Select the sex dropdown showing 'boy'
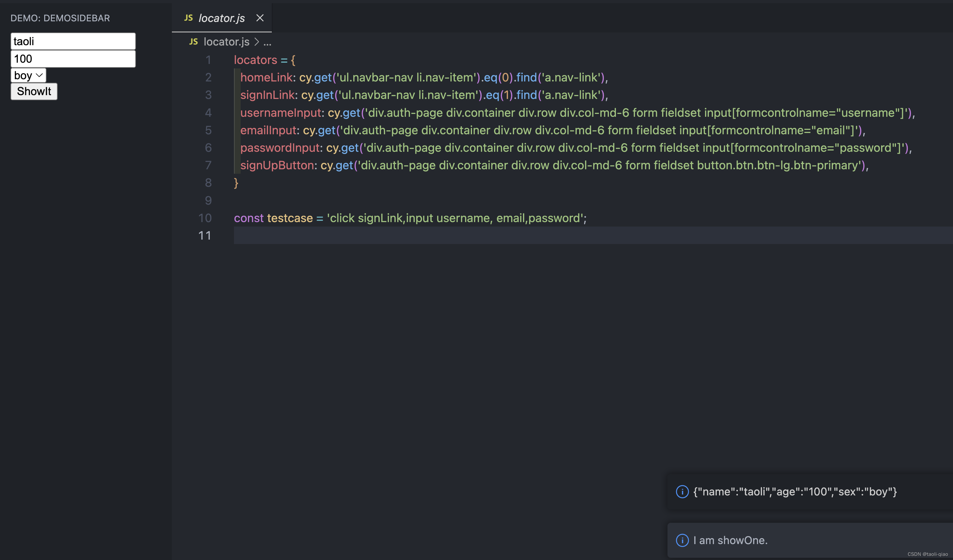The image size is (953, 560). (29, 75)
